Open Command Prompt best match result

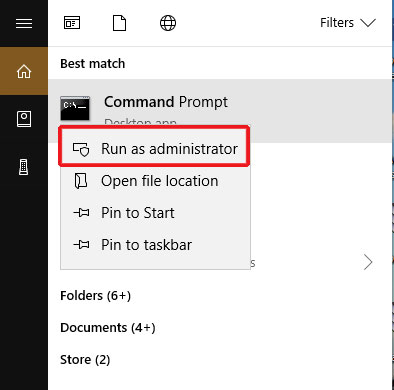click(x=220, y=111)
